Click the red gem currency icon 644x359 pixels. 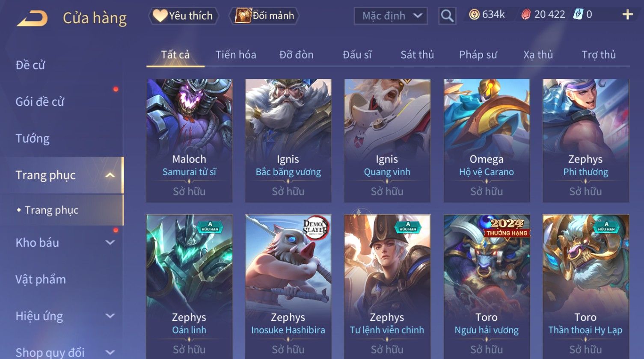coord(526,15)
